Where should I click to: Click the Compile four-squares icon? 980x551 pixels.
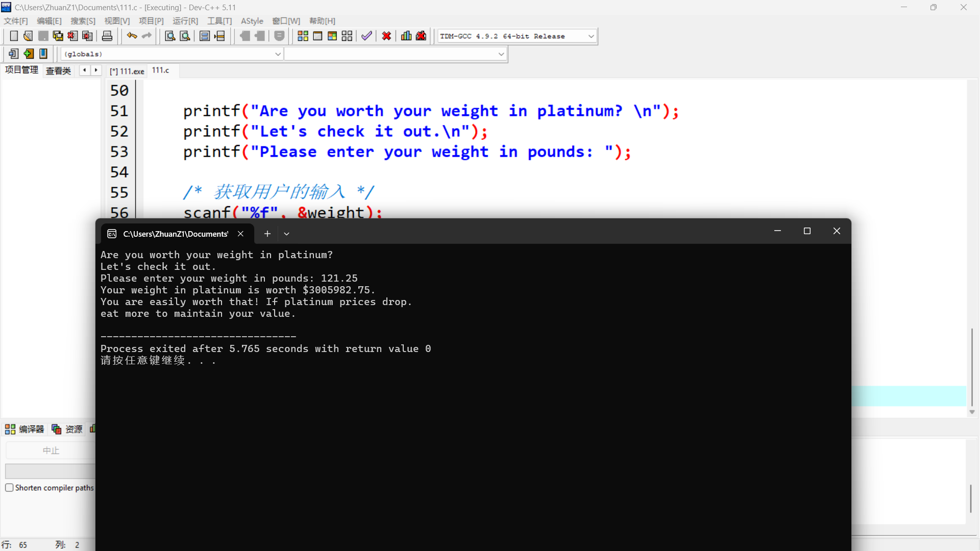click(x=303, y=36)
